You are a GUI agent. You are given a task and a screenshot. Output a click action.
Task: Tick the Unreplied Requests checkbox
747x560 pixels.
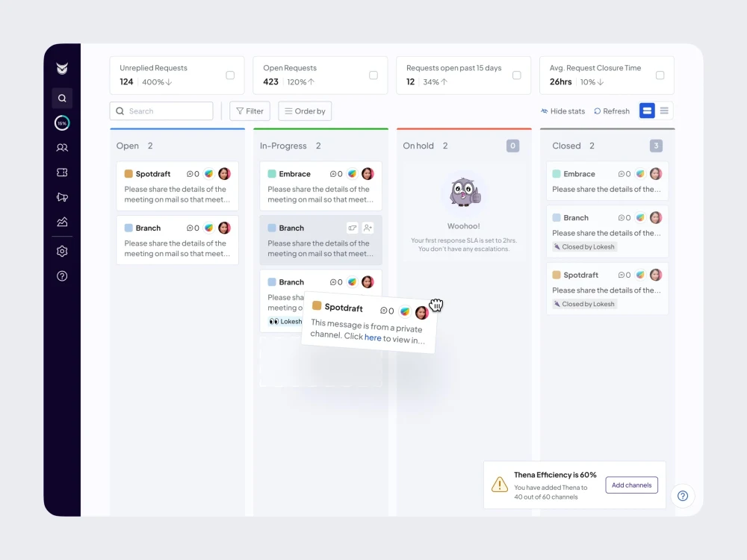click(230, 75)
